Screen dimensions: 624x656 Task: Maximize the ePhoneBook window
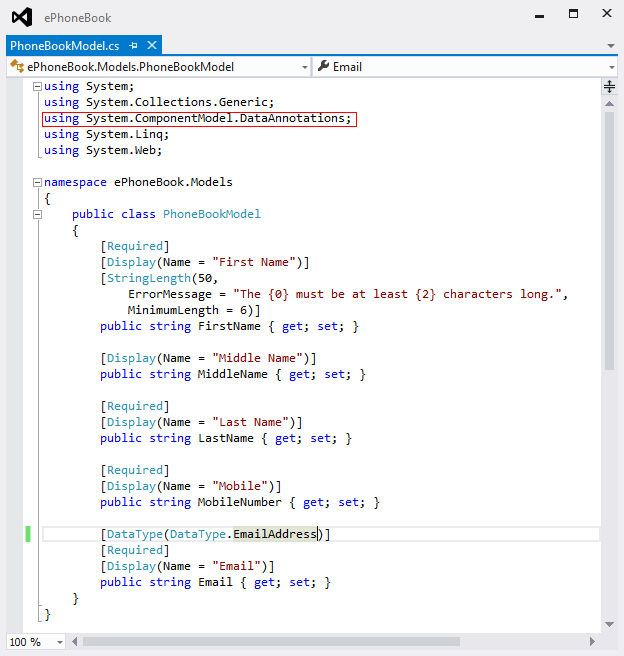coord(573,14)
